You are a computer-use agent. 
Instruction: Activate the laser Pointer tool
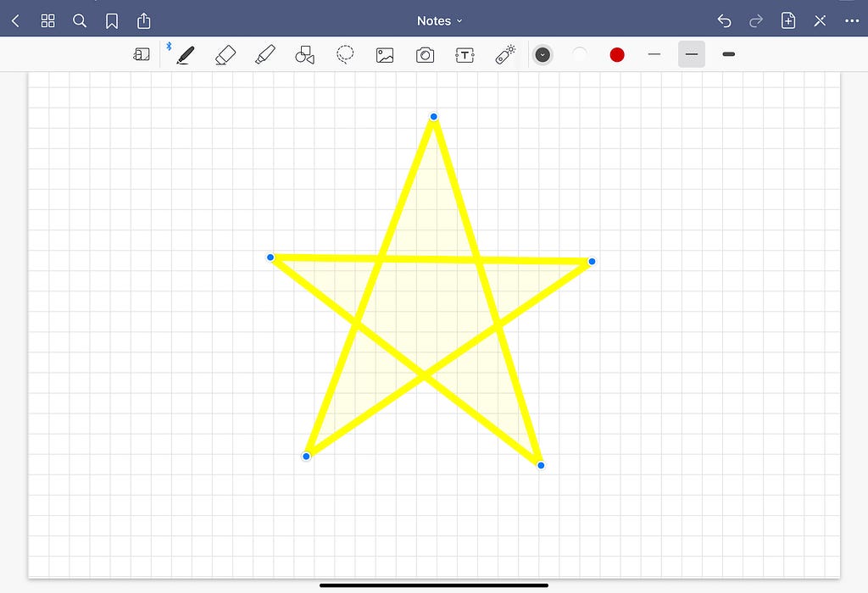click(504, 53)
